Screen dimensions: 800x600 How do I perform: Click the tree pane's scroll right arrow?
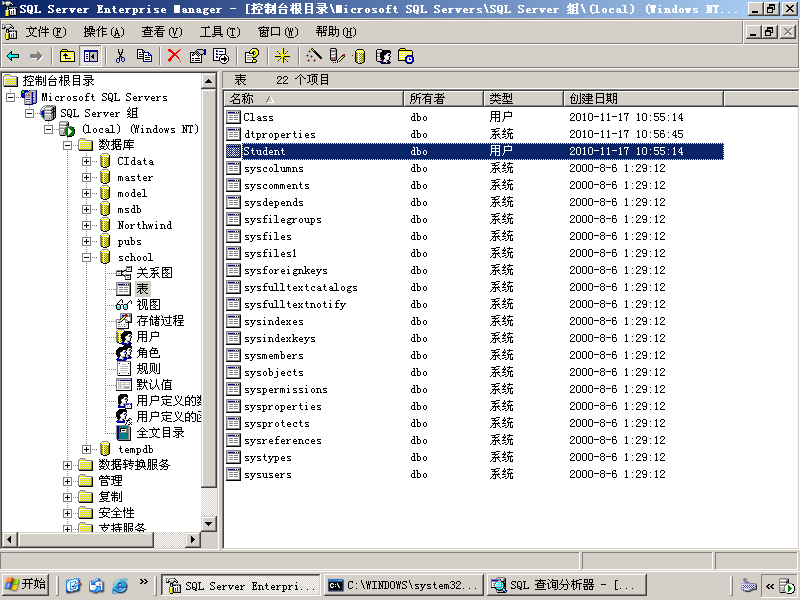[192, 539]
